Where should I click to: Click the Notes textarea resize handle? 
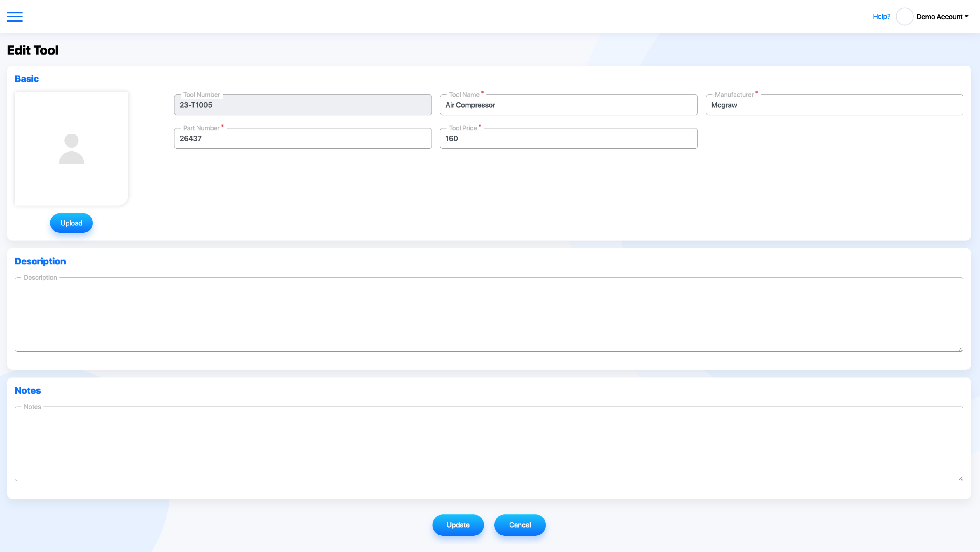coord(960,478)
